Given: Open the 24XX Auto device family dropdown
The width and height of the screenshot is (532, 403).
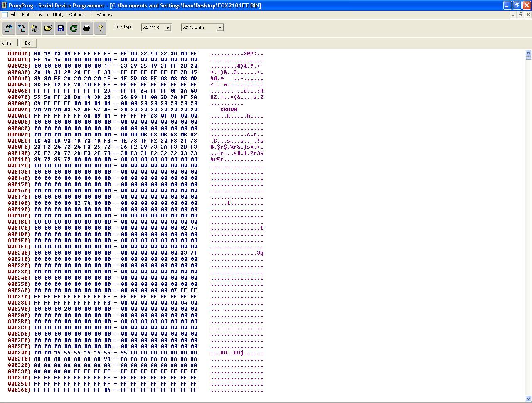Looking at the screenshot, I should pyautogui.click(x=220, y=28).
